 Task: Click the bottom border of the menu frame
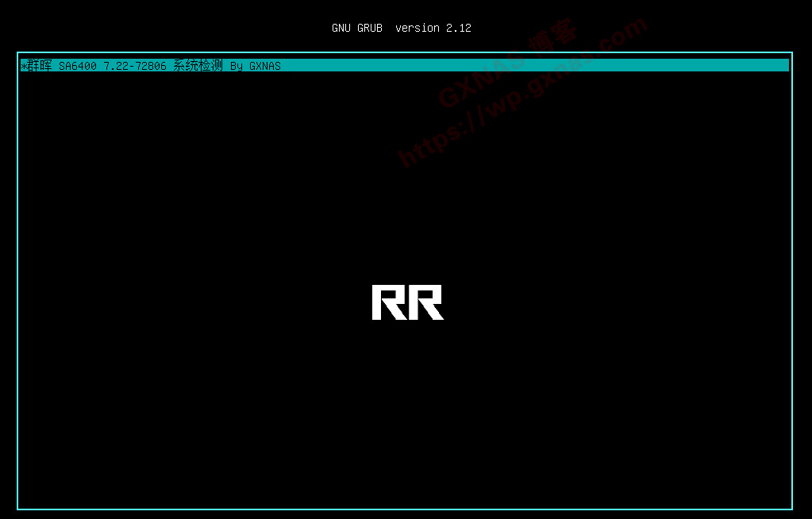tap(405, 509)
